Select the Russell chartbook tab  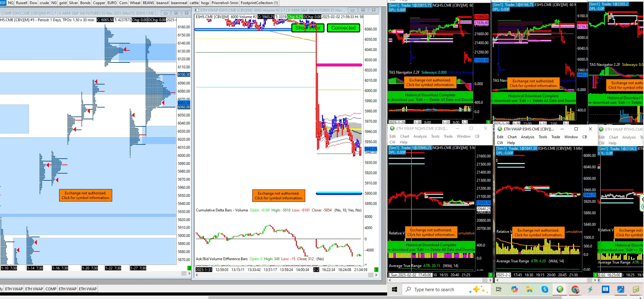coord(22,3)
